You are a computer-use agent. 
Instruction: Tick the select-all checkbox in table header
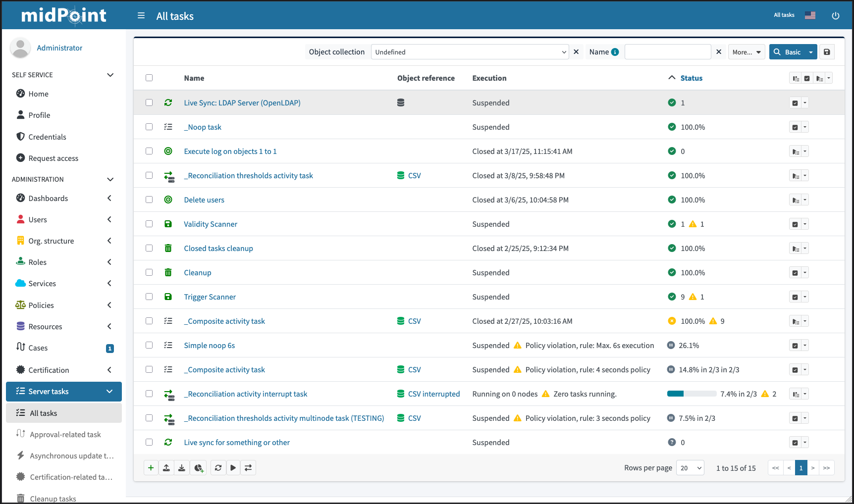149,78
